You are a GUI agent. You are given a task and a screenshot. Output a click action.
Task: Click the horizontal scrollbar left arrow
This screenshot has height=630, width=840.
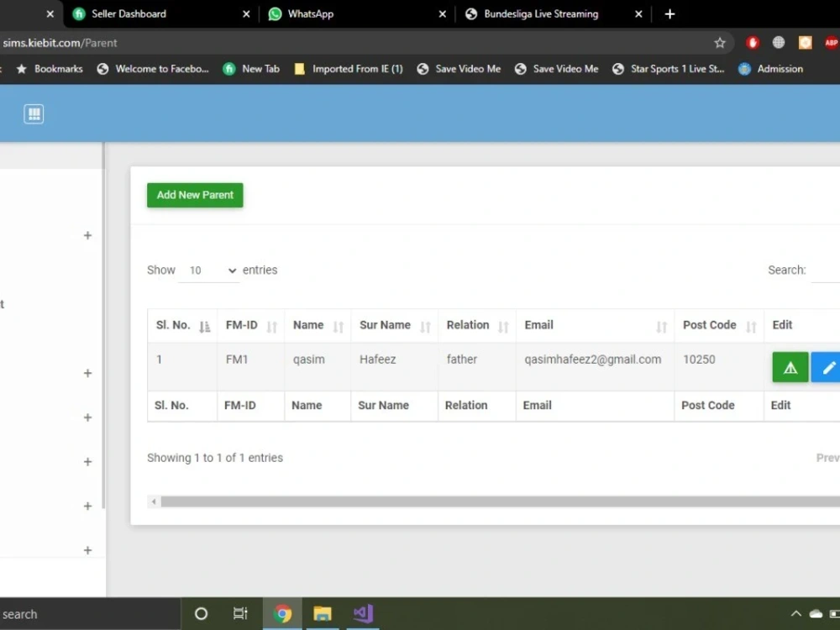154,501
